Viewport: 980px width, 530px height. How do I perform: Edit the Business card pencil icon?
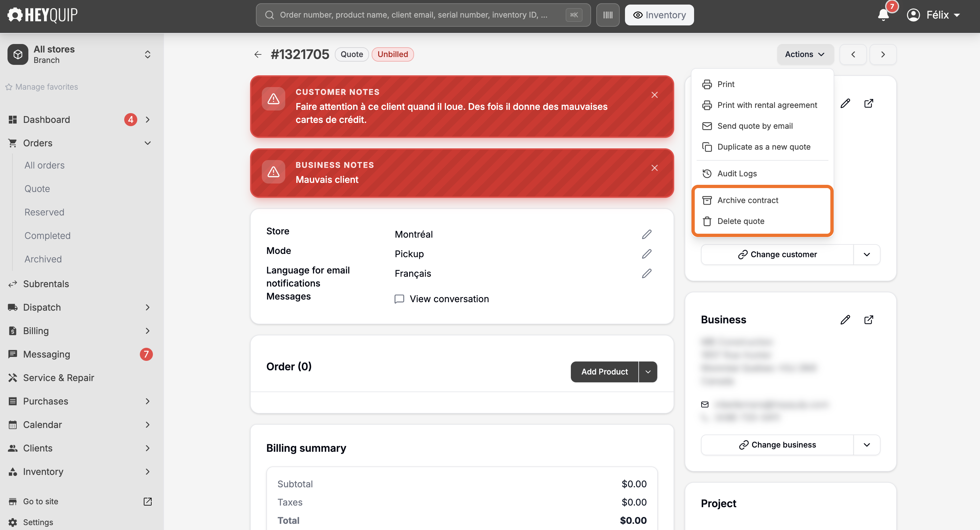pos(845,320)
